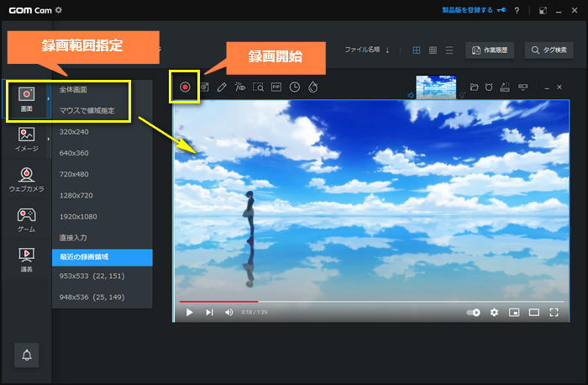Viewport: 588px width, 385px height.
Task: Seek on the red video progress bar
Action: click(x=218, y=301)
